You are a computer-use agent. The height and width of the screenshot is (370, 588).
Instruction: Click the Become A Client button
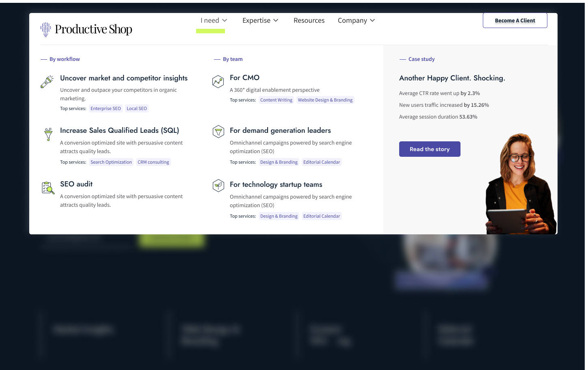tap(515, 20)
